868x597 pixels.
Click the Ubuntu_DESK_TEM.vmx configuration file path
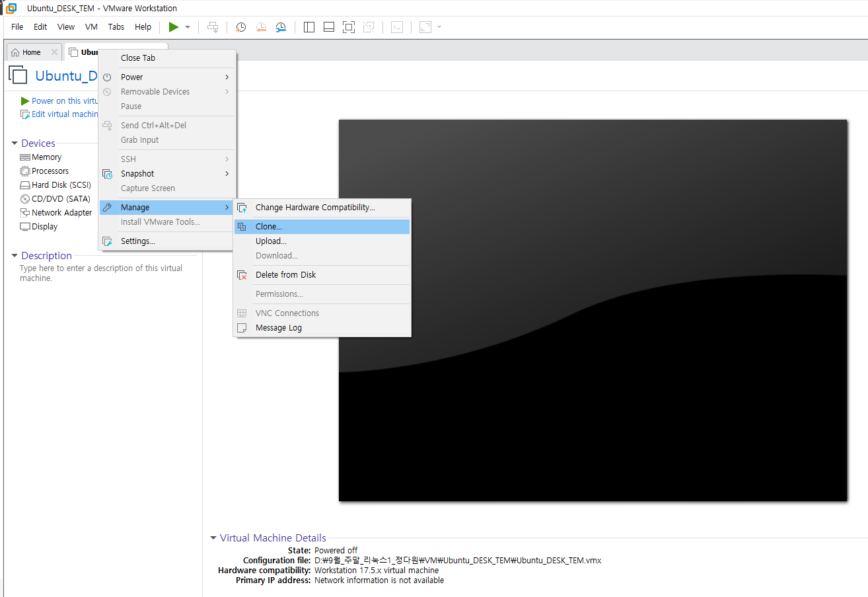click(458, 561)
